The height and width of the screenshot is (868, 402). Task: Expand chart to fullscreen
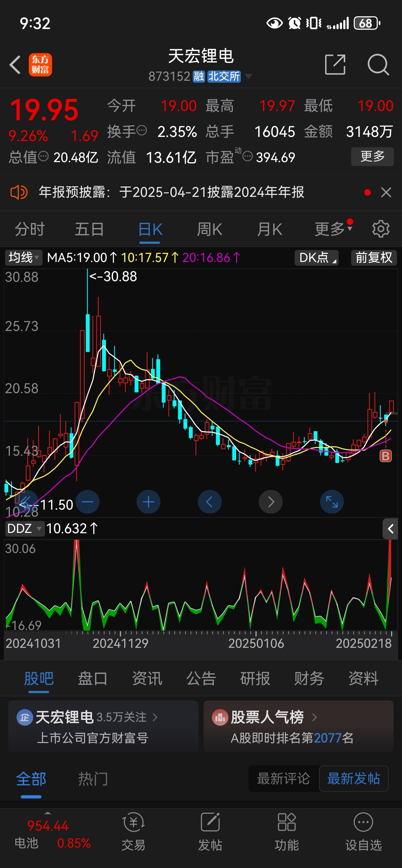[331, 502]
